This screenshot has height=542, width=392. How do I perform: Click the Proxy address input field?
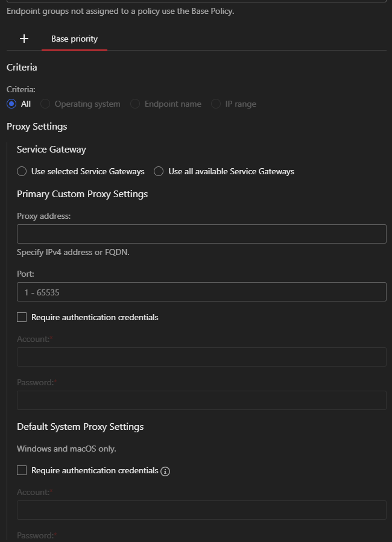point(201,234)
